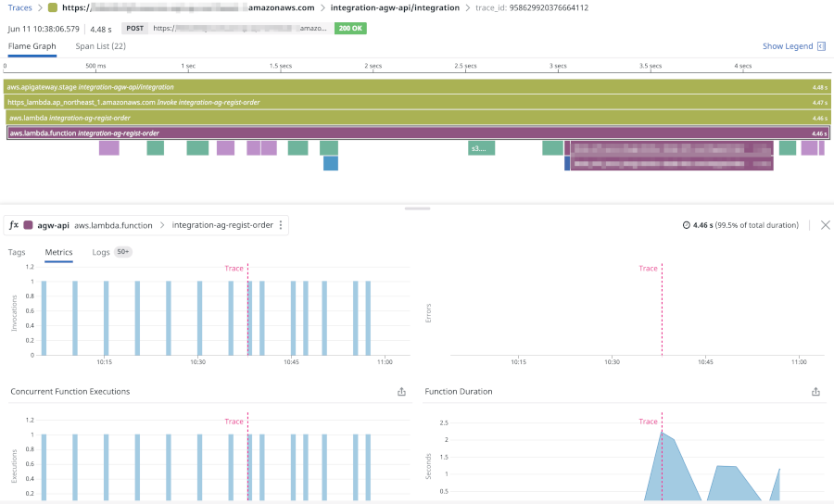Viewport: 834px width, 504px height.
Task: Export the Function Duration graph
Action: tap(815, 392)
